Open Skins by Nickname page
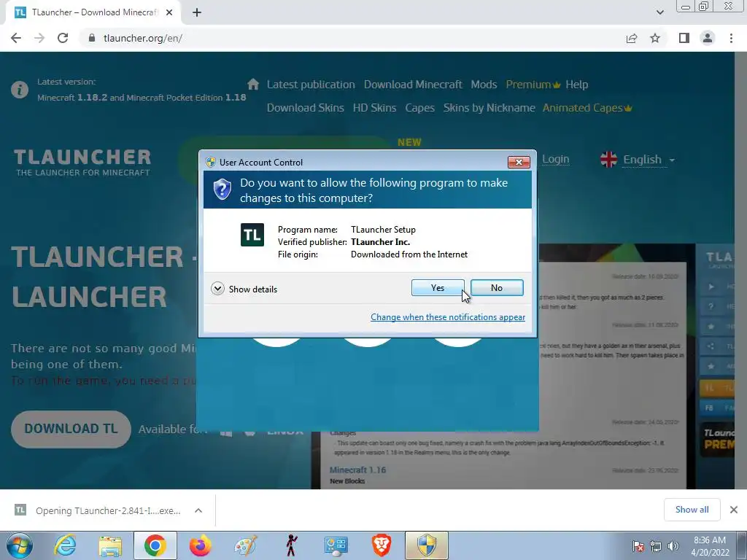Image resolution: width=747 pixels, height=560 pixels. (x=489, y=108)
